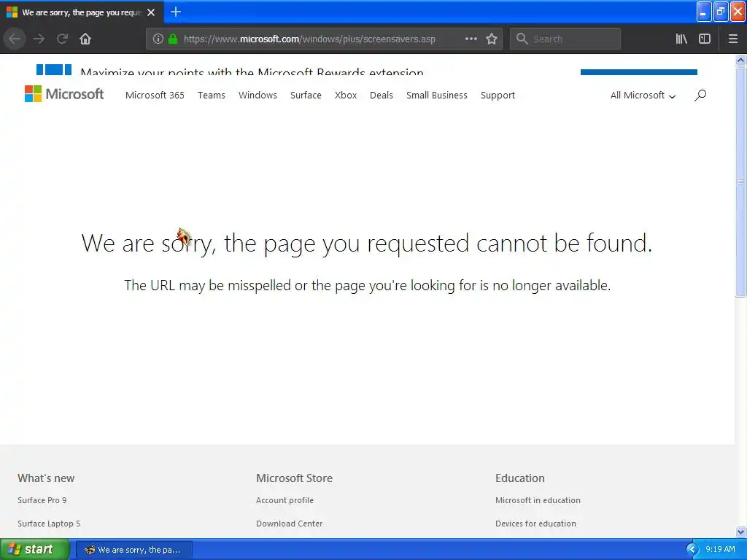Open the Teams nav item
This screenshot has width=747, height=560.
(212, 96)
